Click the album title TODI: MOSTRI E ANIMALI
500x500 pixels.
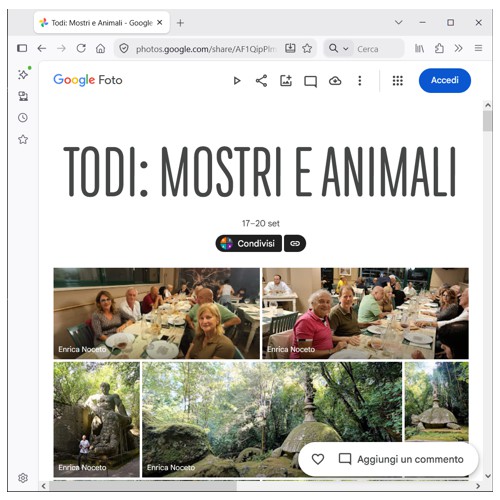click(260, 171)
